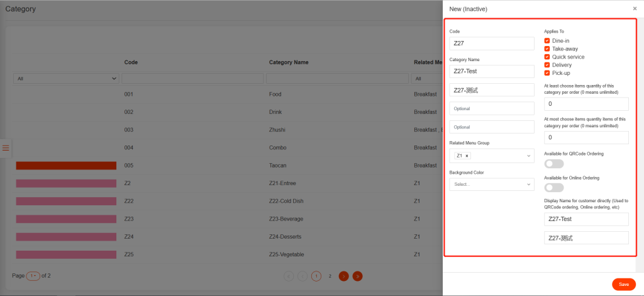The width and height of the screenshot is (644, 296).
Task: Close the New (Inactive) panel
Action: 635,9
